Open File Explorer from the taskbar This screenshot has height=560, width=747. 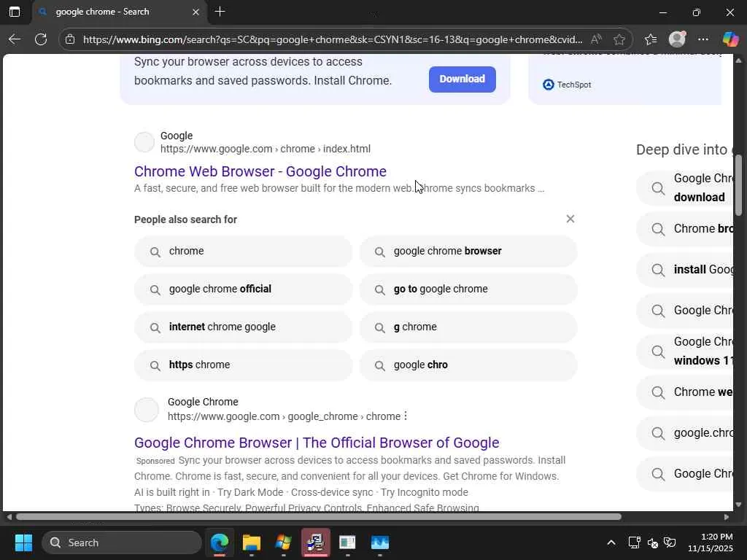click(252, 542)
